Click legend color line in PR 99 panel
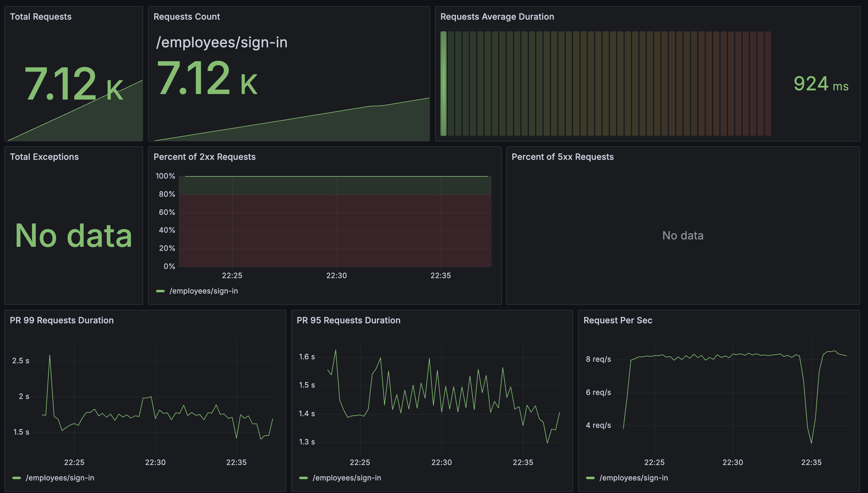 [x=17, y=478]
